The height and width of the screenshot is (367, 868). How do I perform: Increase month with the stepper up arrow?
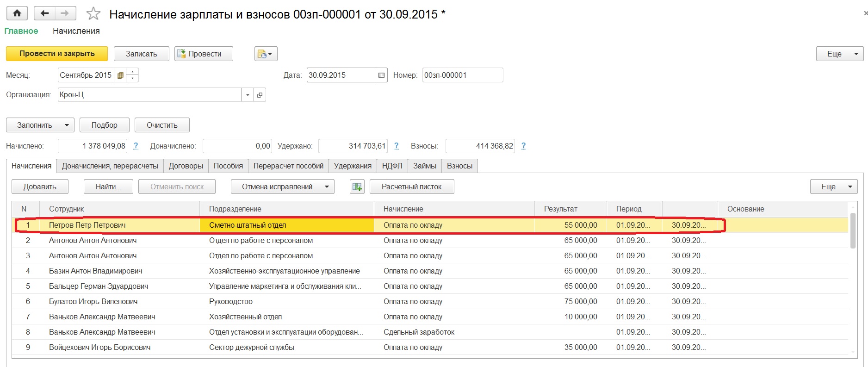[x=133, y=72]
